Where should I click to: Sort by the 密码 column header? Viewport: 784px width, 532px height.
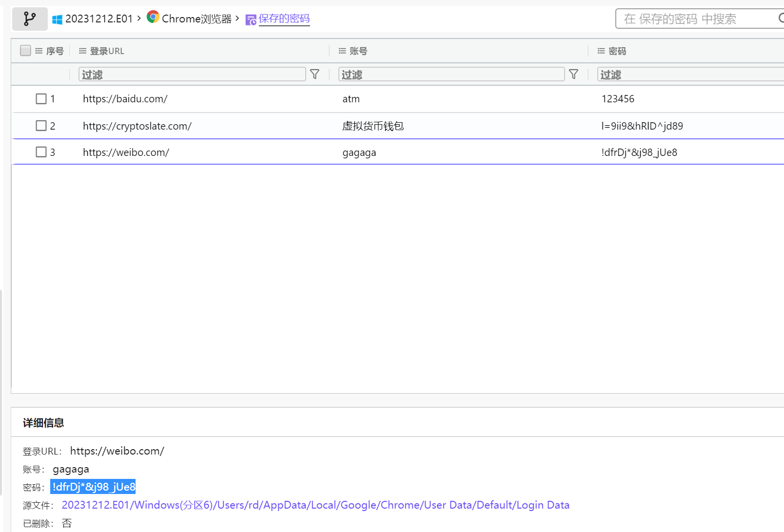pyautogui.click(x=617, y=51)
